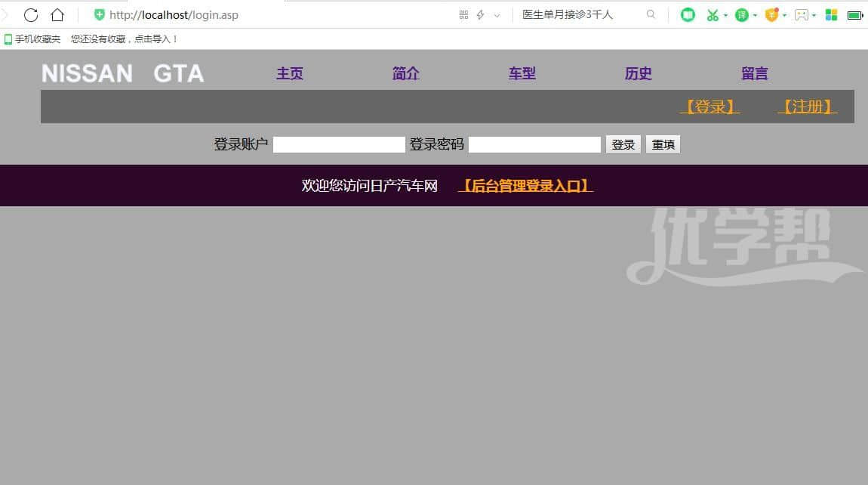Focus the 登录账户 input field
The width and height of the screenshot is (868, 485).
[339, 144]
